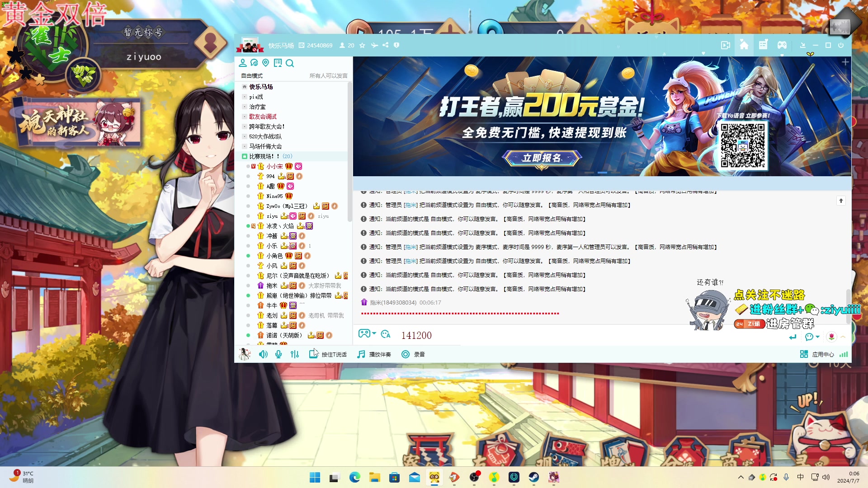Image resolution: width=868 pixels, height=488 pixels.
Task: Open the game controller icon in top bar
Action: pos(782,45)
